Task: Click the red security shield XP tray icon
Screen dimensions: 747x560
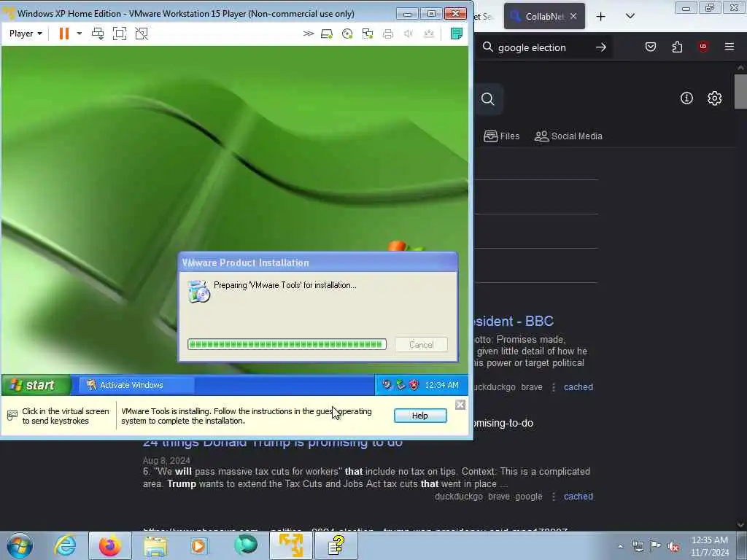Action: [414, 385]
